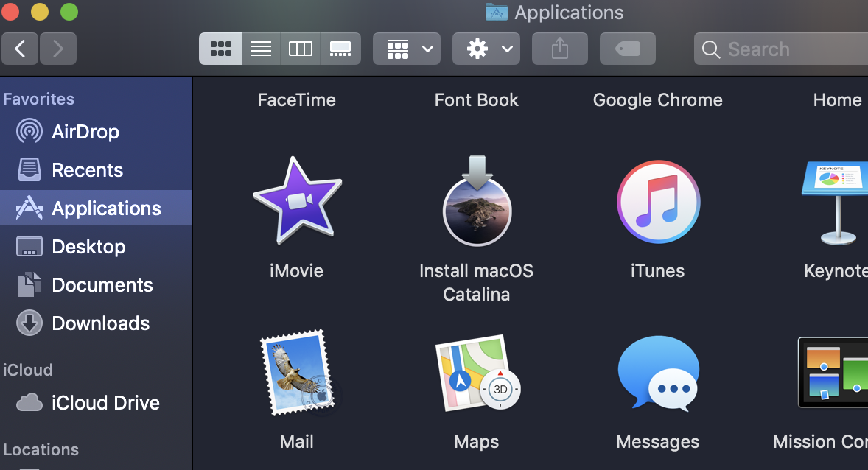
Task: Switch to gallery view
Action: tap(340, 49)
